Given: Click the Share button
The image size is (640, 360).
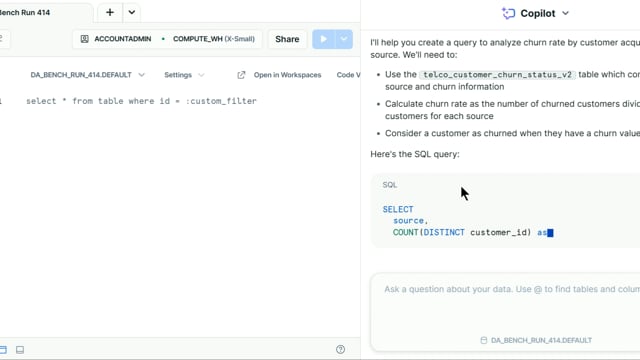Looking at the screenshot, I should 287,39.
